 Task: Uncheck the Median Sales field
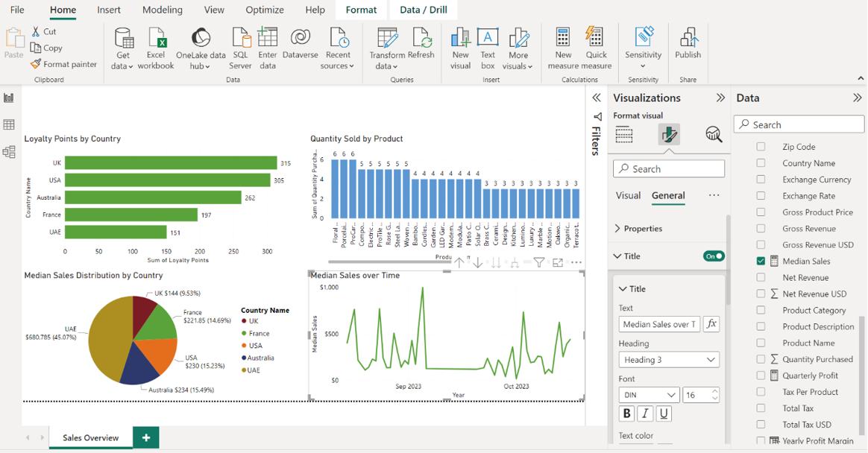coord(761,262)
